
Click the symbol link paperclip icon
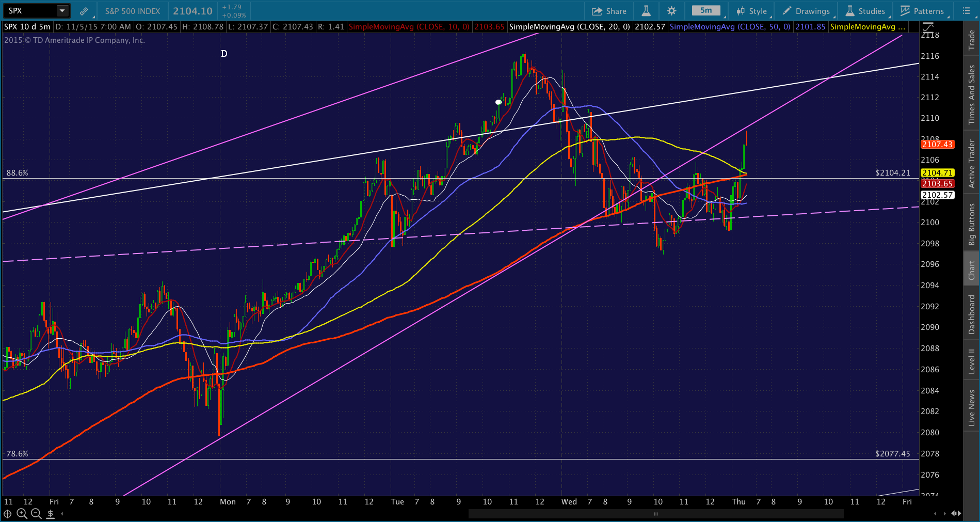[x=84, y=11]
